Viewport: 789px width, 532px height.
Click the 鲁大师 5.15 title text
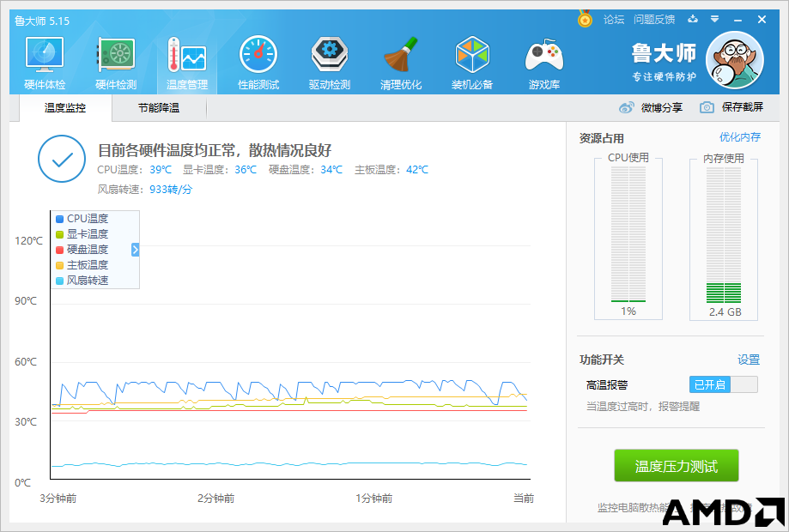pos(42,21)
